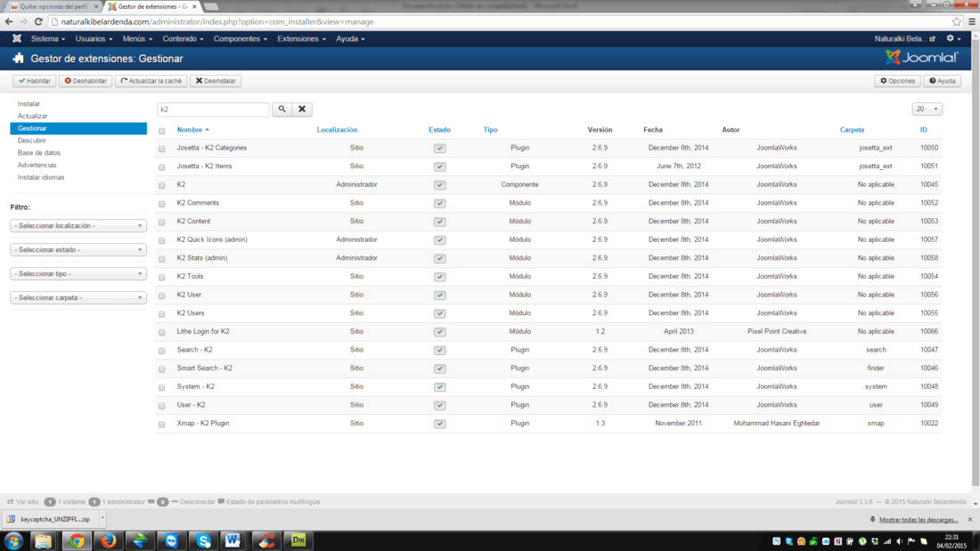Click the browser back arrow
Viewport: 980px width, 551px height.
9,22
